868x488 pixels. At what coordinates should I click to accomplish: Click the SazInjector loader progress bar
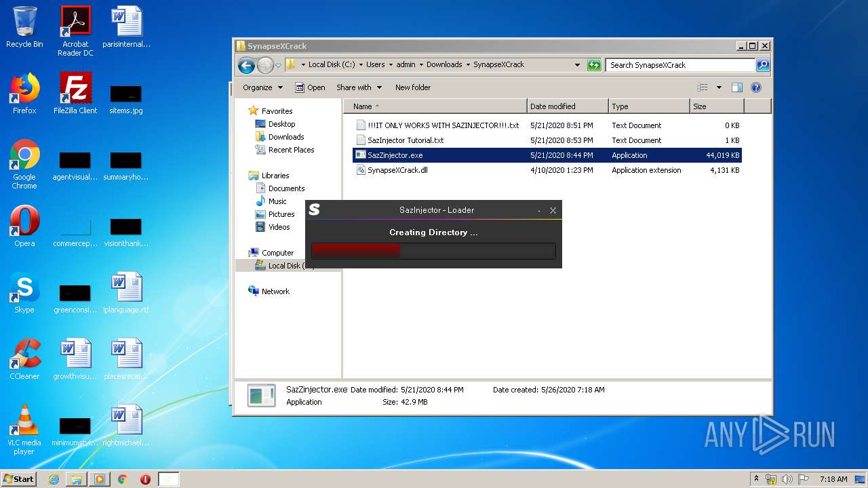[x=433, y=251]
